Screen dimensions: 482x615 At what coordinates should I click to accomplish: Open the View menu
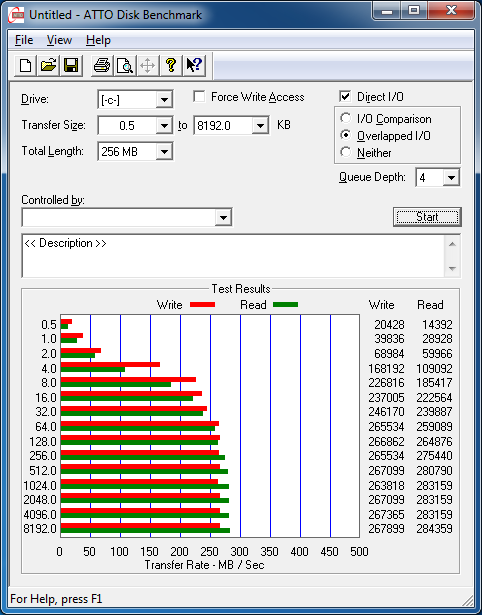pyautogui.click(x=59, y=40)
